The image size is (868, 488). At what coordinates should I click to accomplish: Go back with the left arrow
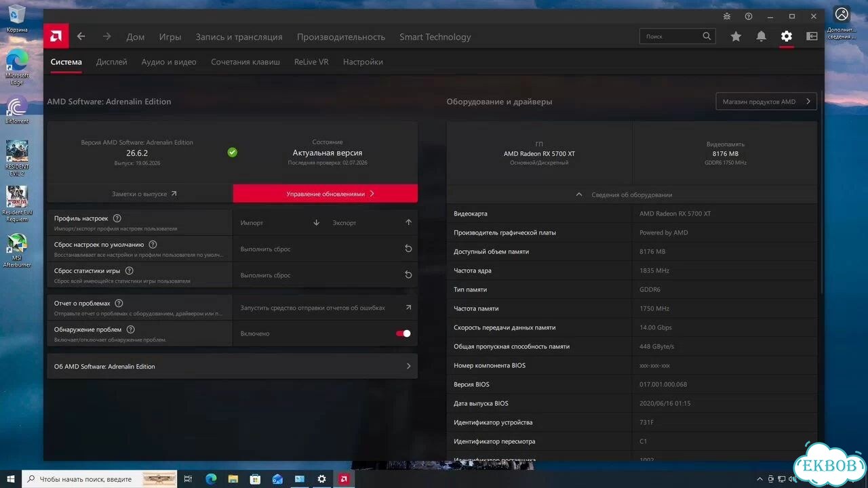coord(81,37)
